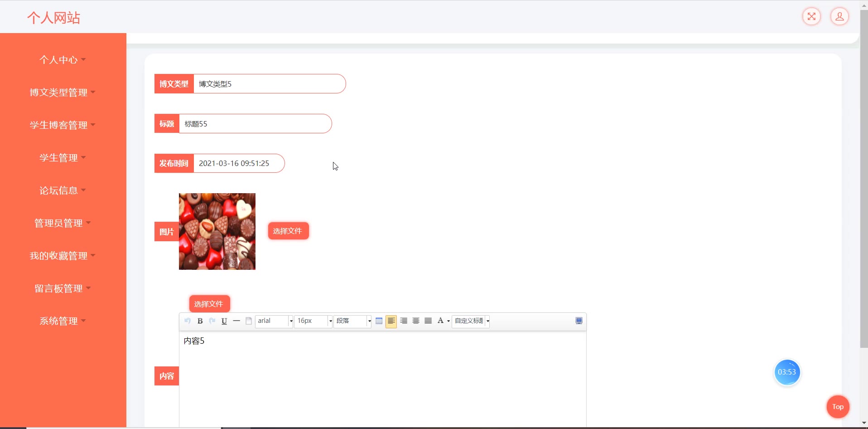Expand the 学生博客管理 sidebar menu
Screen dimensions: 868x429
pyautogui.click(x=63, y=125)
